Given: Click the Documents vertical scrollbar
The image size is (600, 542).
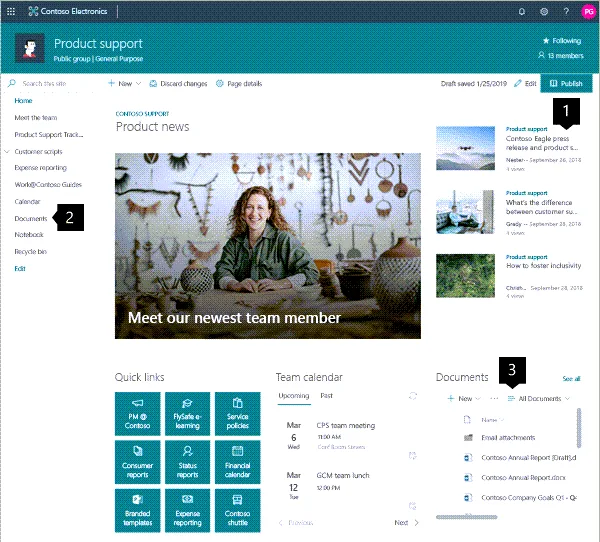Looking at the screenshot, I should click(579, 428).
